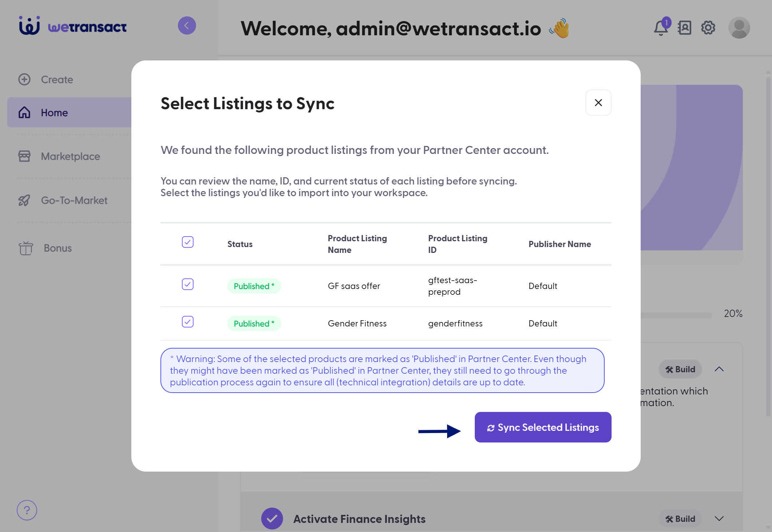Screen dimensions: 772x532
Task: Click the genderfitness listing ID
Action: [x=455, y=323]
